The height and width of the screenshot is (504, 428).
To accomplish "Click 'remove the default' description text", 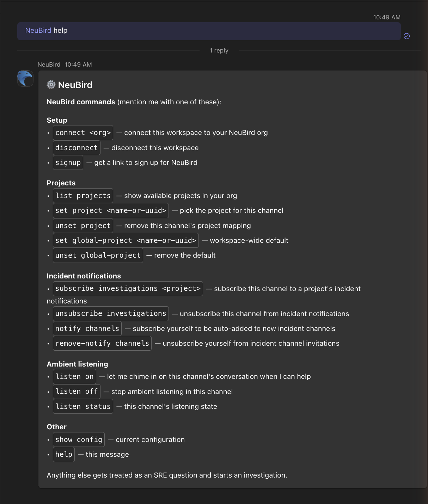I will 185,255.
